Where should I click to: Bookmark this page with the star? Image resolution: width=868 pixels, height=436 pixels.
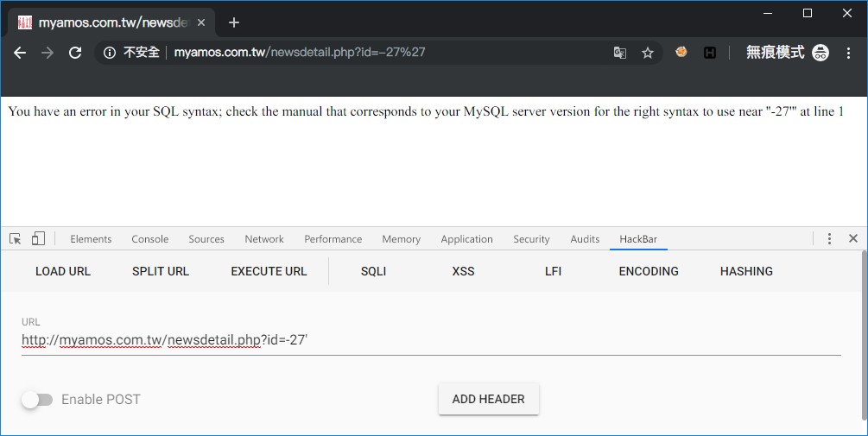click(x=647, y=53)
